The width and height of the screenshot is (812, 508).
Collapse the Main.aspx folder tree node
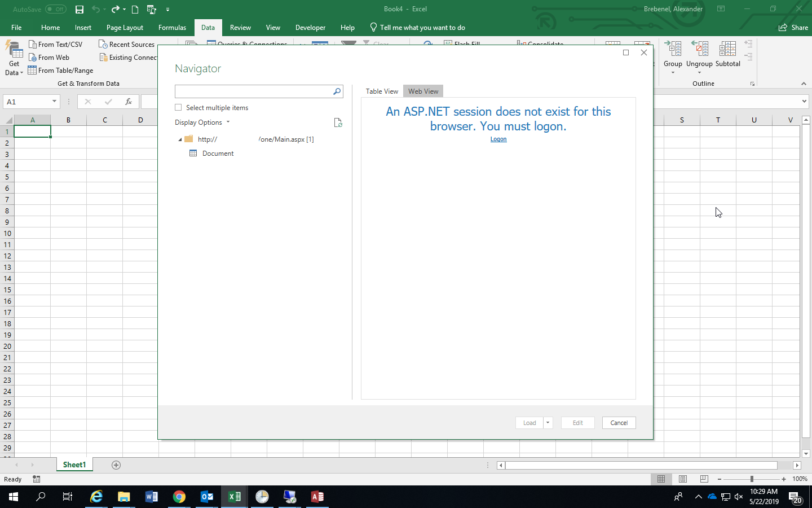[180, 139]
